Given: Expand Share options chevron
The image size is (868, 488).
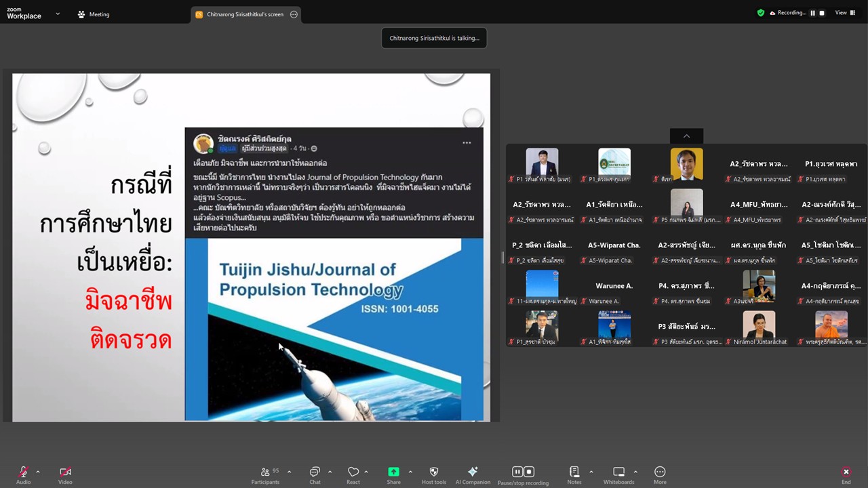Looking at the screenshot, I should tap(410, 472).
